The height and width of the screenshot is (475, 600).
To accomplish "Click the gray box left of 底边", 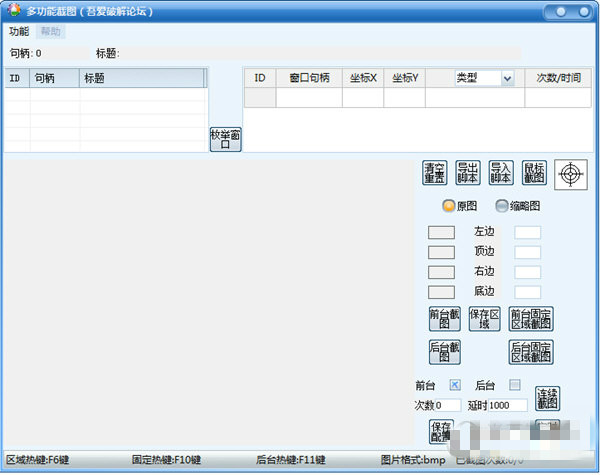I will tap(441, 292).
